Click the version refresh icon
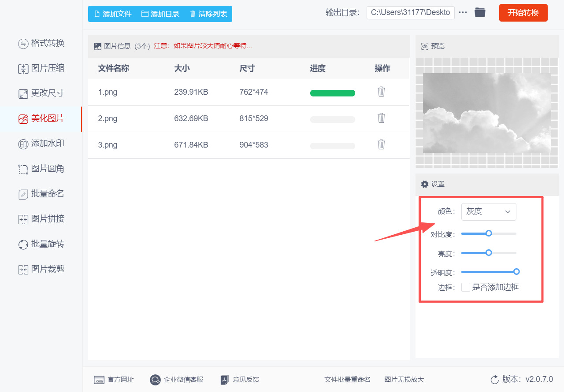This screenshot has width=564, height=392. pos(494,379)
